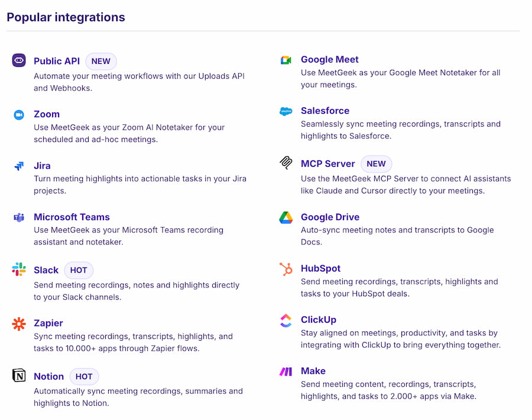Click the Notion logo icon
The height and width of the screenshot is (420, 532).
[x=19, y=376]
